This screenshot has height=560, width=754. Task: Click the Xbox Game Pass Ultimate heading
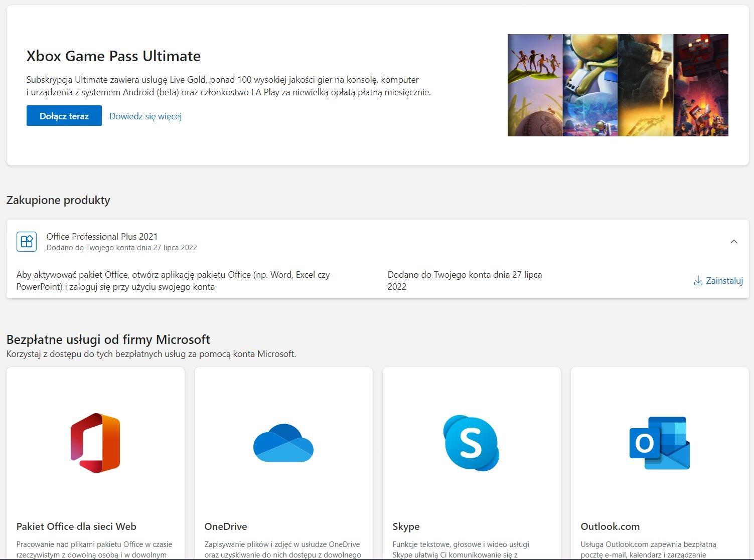pos(113,56)
